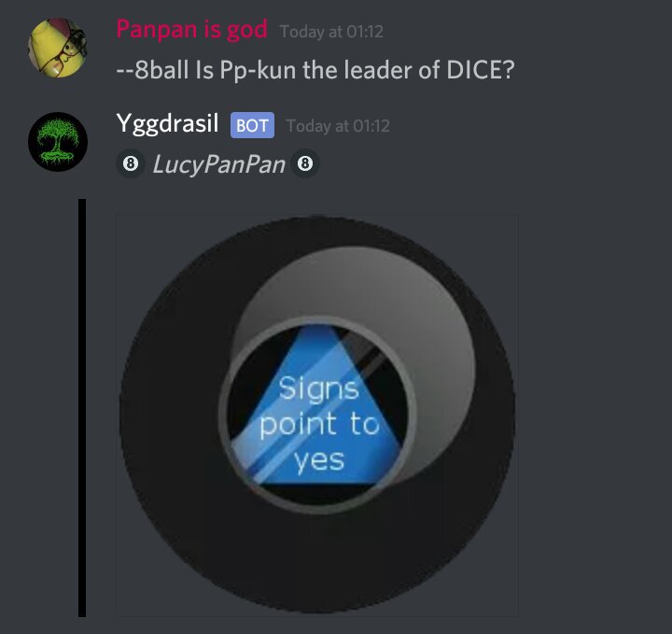The width and height of the screenshot is (672, 634).
Task: Click the italic LucyPanPan text
Action: pyautogui.click(x=218, y=164)
